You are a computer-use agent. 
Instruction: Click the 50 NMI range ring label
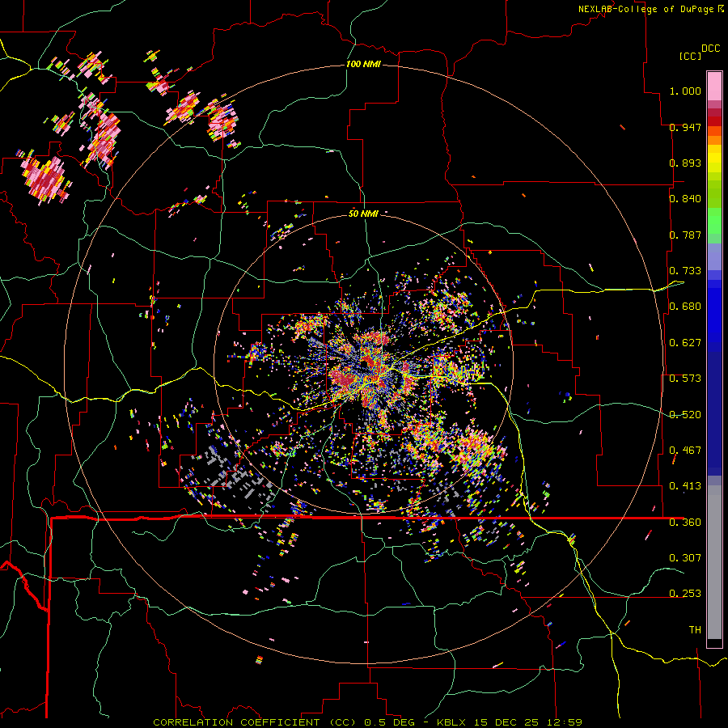363,214
